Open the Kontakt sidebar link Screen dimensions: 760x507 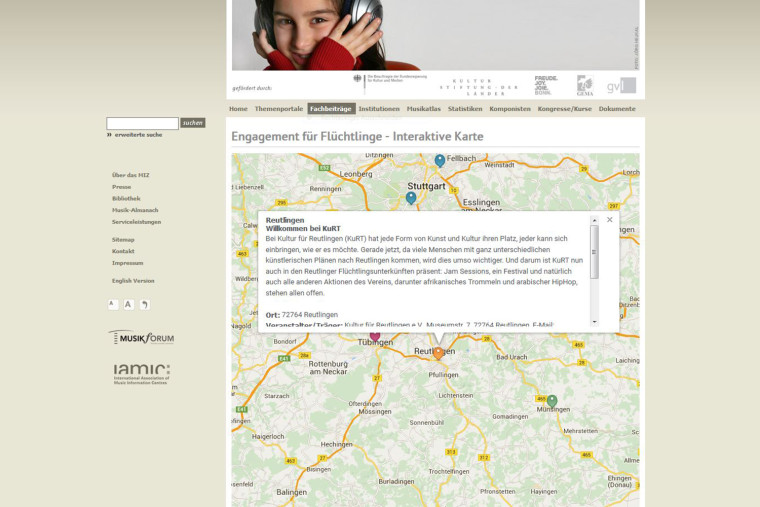123,251
